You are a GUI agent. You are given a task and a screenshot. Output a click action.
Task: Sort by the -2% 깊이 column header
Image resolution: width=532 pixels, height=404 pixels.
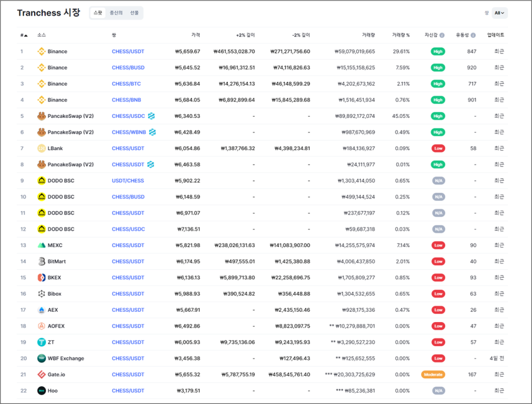coord(301,35)
